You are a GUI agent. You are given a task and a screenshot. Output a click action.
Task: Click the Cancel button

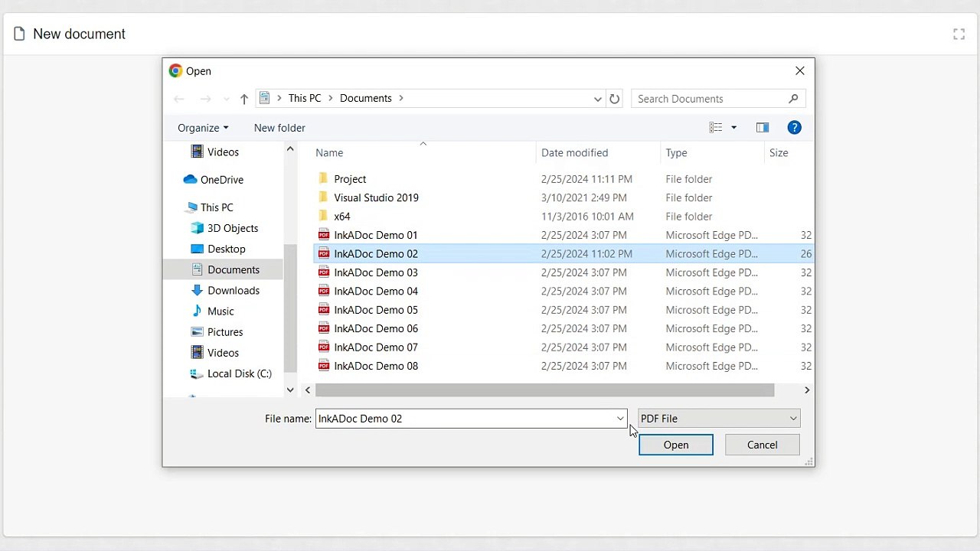click(763, 445)
